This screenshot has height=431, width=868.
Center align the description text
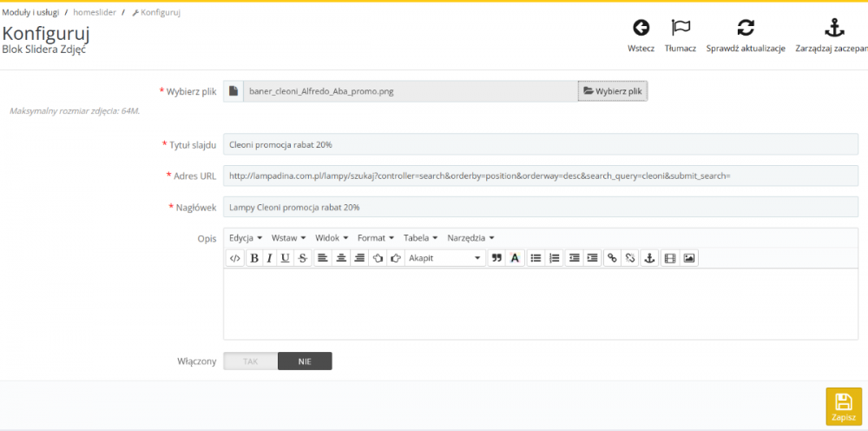[x=340, y=258]
